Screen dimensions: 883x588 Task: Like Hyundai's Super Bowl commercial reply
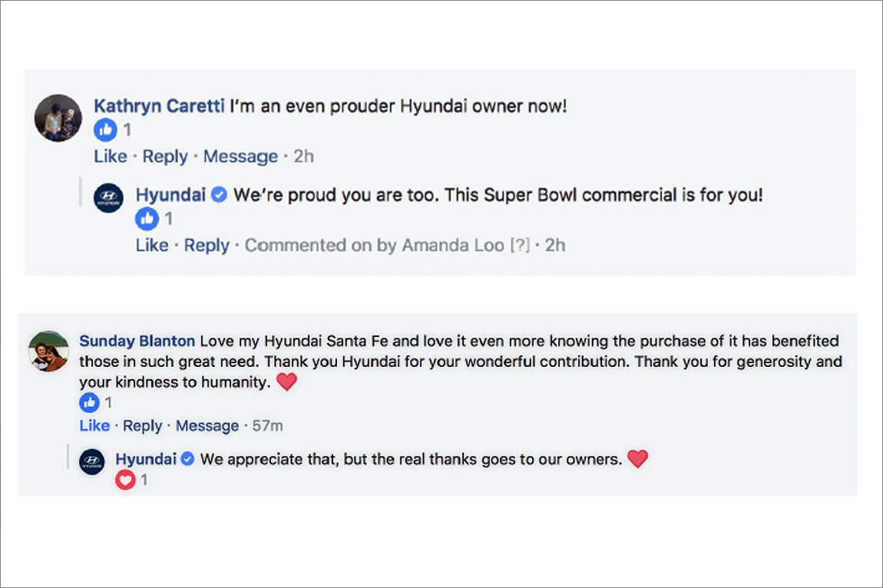pos(152,246)
